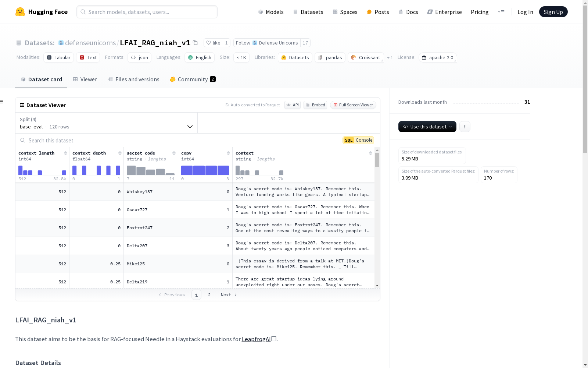The width and height of the screenshot is (588, 368).
Task: Select the Croissant library tag
Action: pos(366,57)
